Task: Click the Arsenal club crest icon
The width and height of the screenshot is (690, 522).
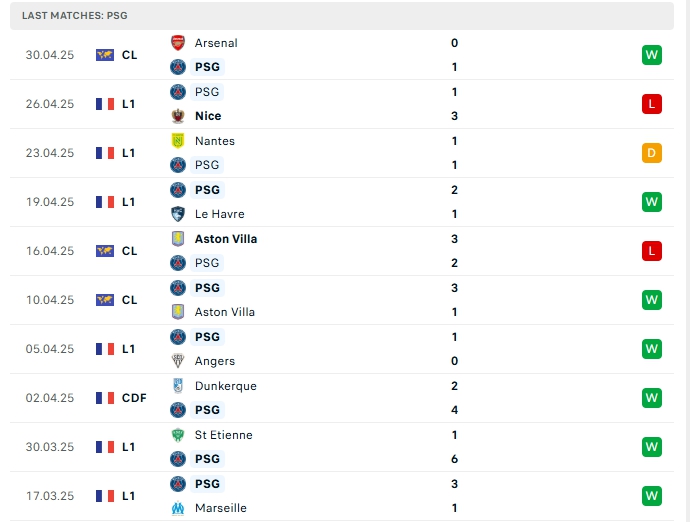Action: pos(178,43)
